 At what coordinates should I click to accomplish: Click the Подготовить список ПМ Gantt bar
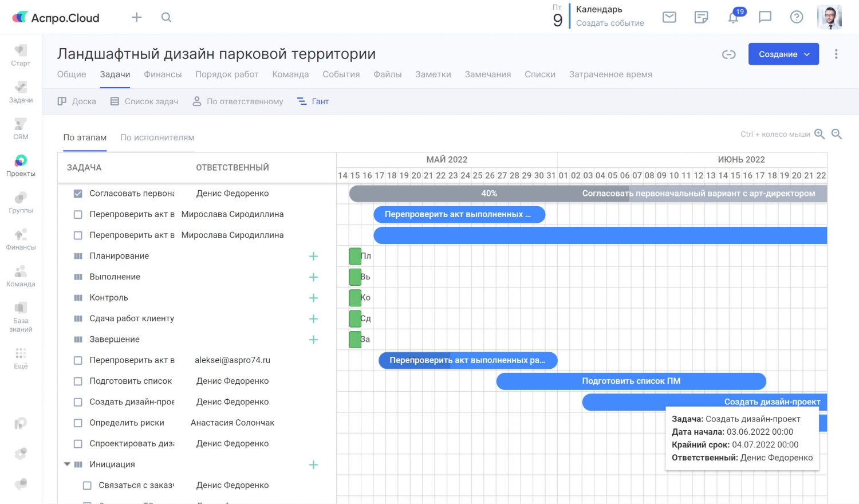[631, 381]
